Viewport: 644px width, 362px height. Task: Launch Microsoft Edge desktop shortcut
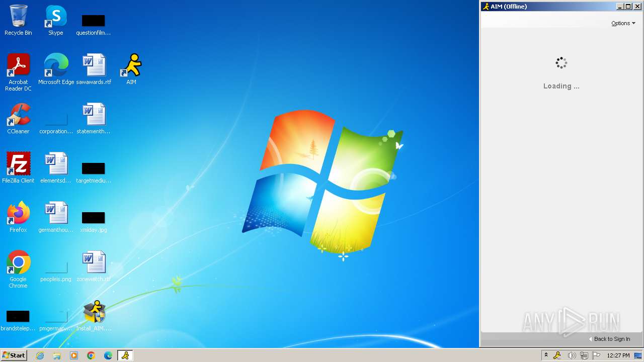pos(56,69)
